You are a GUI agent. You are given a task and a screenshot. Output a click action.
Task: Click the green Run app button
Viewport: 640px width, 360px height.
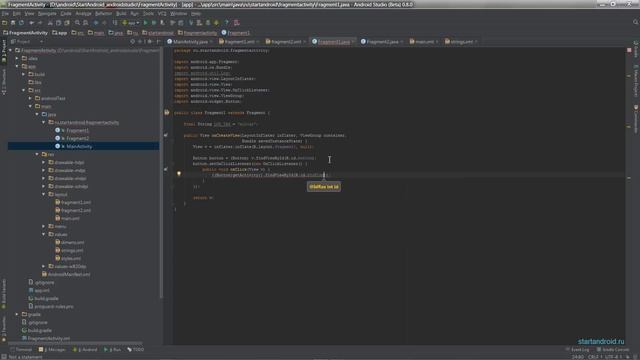pyautogui.click(x=145, y=23)
